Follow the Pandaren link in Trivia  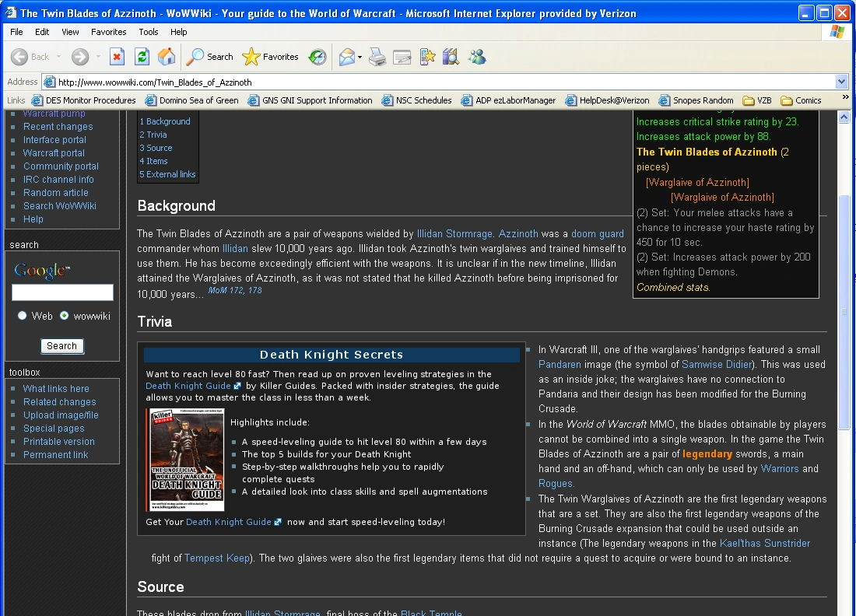[560, 365]
